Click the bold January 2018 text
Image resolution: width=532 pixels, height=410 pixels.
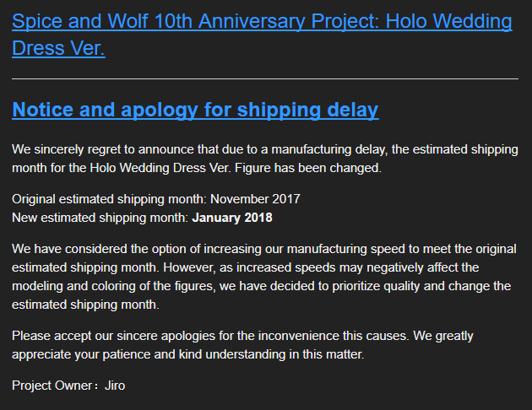(x=232, y=218)
